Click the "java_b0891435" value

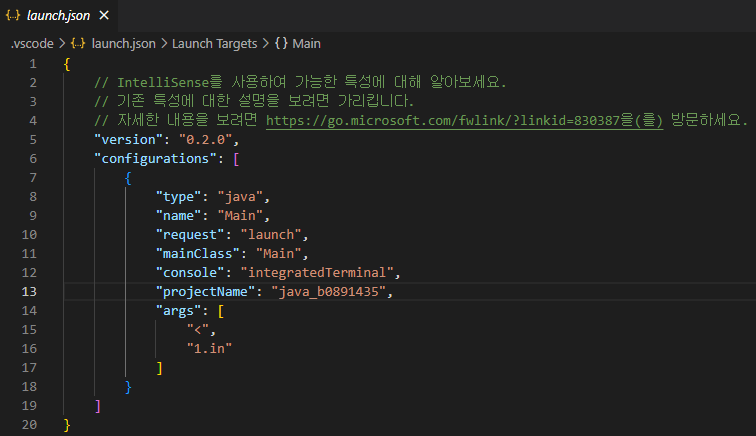click(x=329, y=291)
